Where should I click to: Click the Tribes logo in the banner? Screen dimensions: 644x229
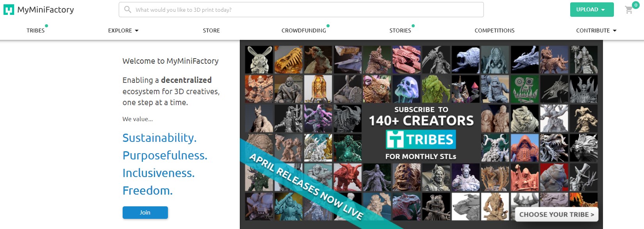coord(420,140)
